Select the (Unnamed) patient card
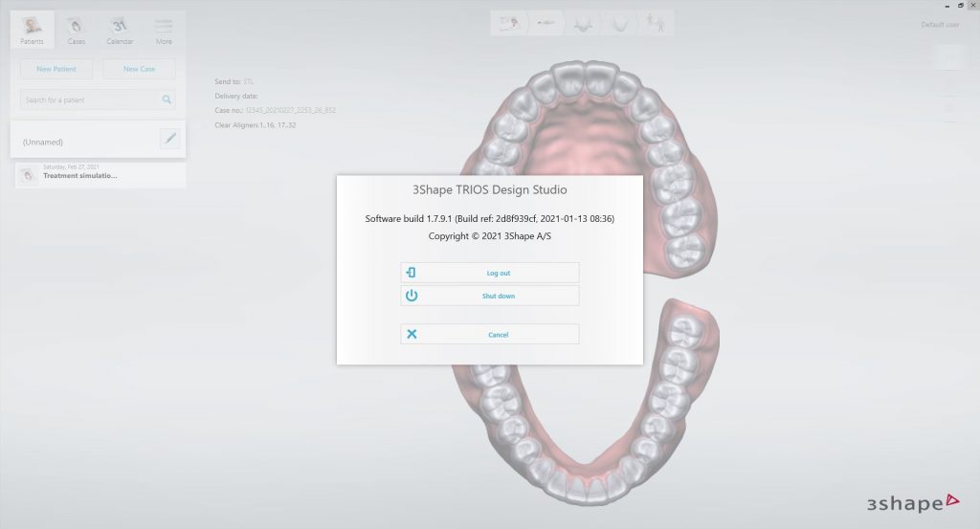The width and height of the screenshot is (980, 529). tap(86, 141)
